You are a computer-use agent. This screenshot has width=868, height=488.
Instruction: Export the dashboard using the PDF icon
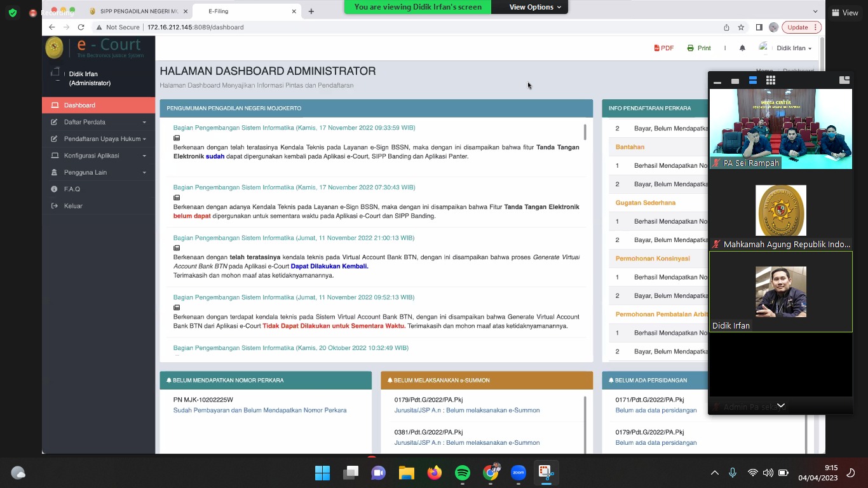pyautogui.click(x=664, y=48)
